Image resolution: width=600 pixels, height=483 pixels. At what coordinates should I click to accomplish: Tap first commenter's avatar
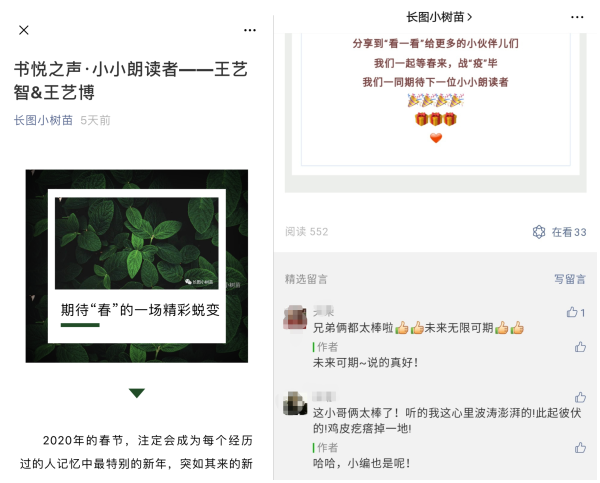click(x=295, y=318)
